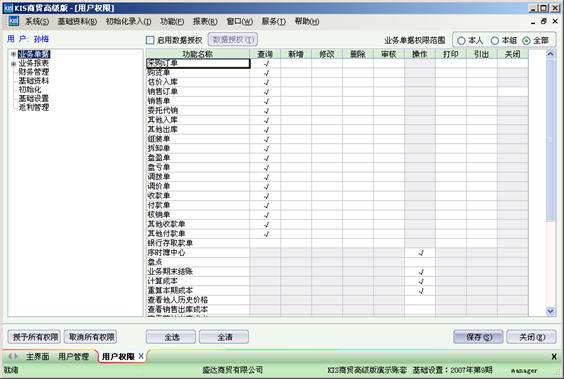Toggle 查询 permission for 其他付款单
Viewport: 564px width, 379px height.
point(265,234)
